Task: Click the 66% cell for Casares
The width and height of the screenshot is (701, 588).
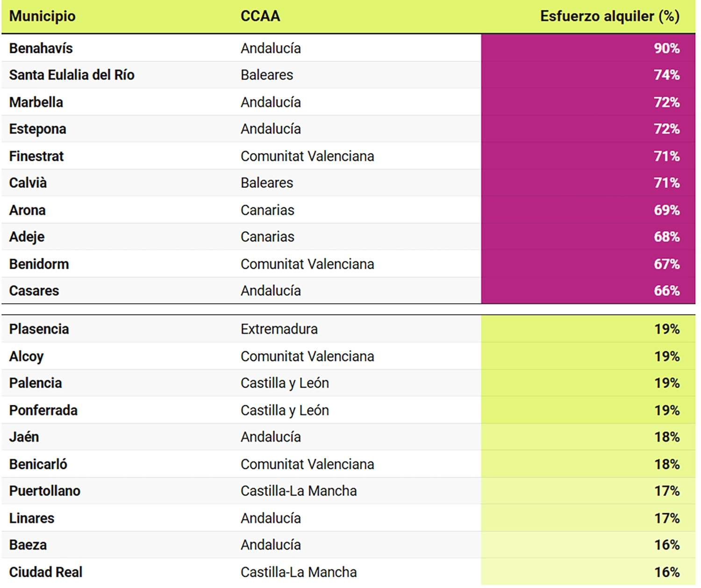Action: (x=666, y=290)
